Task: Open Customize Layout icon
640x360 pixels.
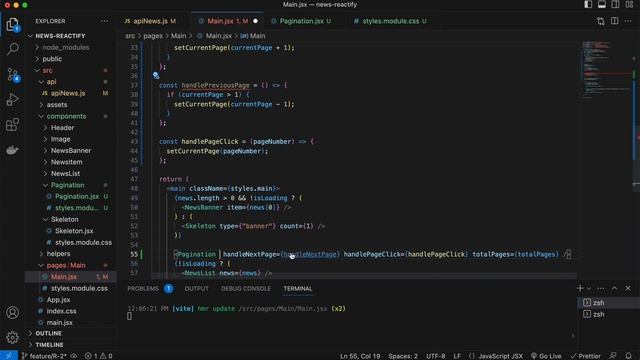Action: click(629, 4)
